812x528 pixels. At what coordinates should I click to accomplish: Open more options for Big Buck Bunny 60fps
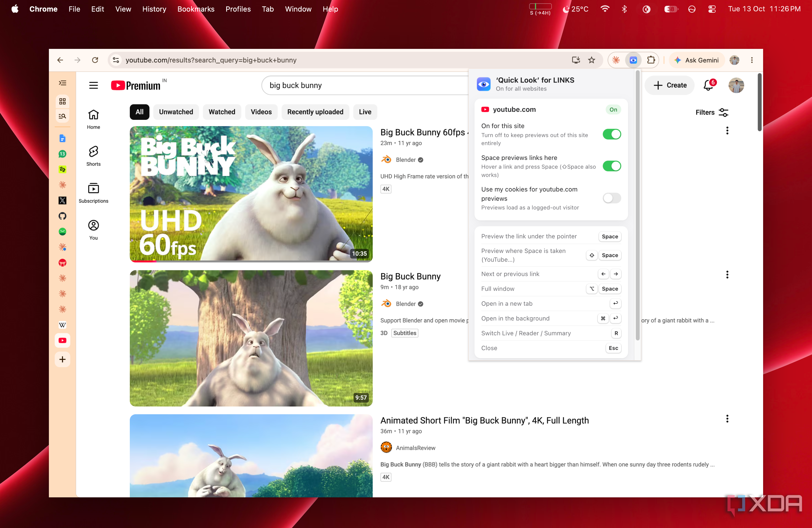(727, 131)
